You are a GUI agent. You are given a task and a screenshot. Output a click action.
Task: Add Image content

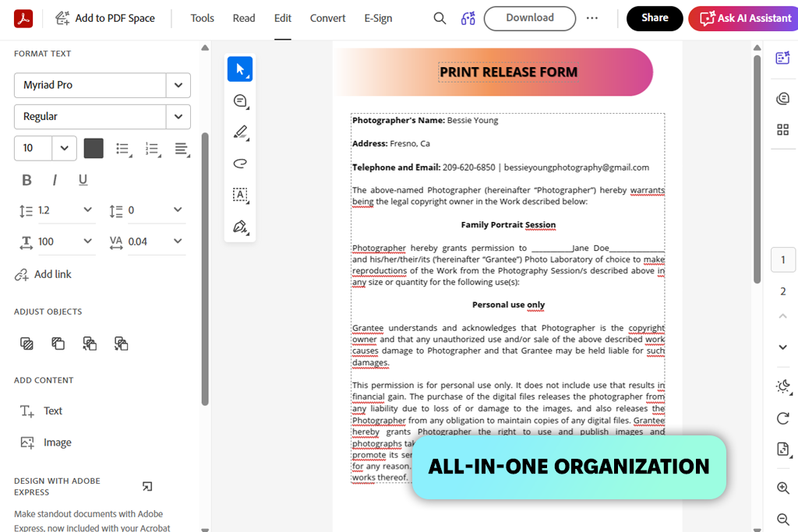point(46,442)
